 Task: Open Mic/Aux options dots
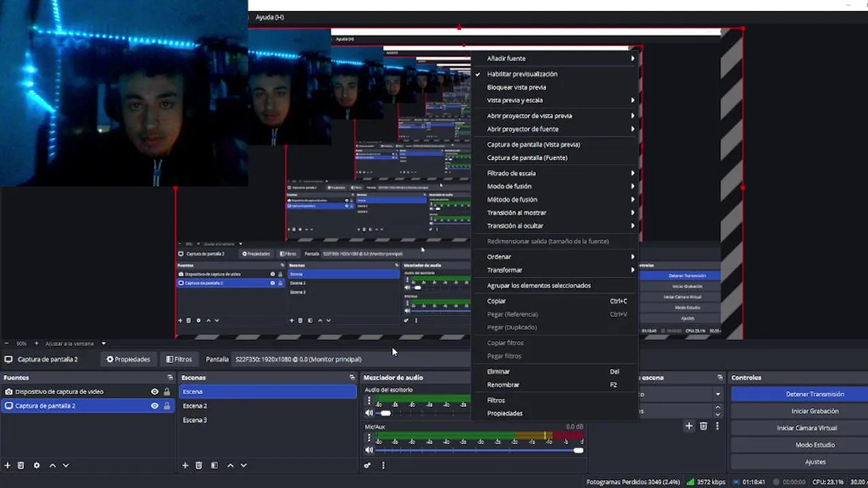369,439
